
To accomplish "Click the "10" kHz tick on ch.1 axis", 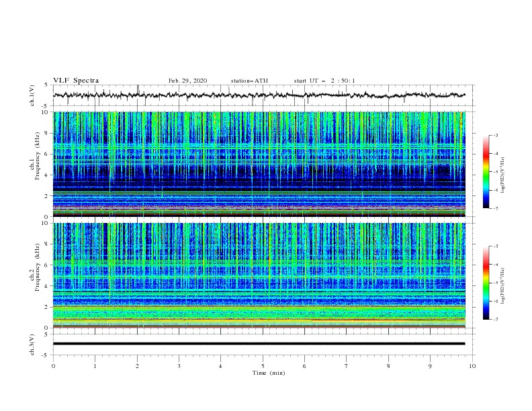I will coord(45,112).
